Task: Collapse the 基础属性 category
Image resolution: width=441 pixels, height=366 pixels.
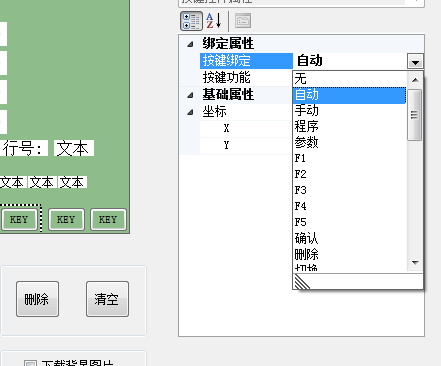Action: pyautogui.click(x=190, y=95)
